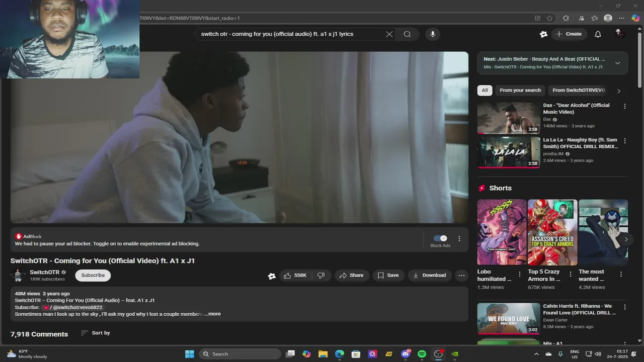
Task: Open Dax Dear Alcohol video thumbnail
Action: [x=508, y=118]
